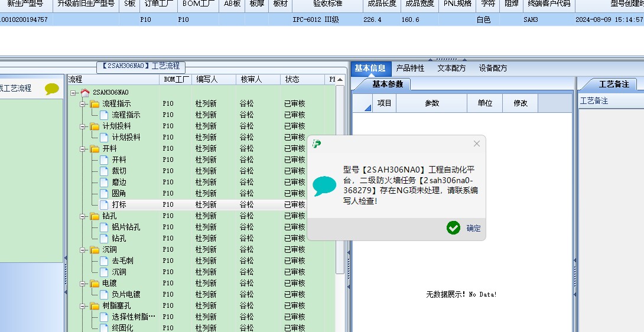
Task: Collapse the 电镀 tree folder
Action: tap(83, 284)
